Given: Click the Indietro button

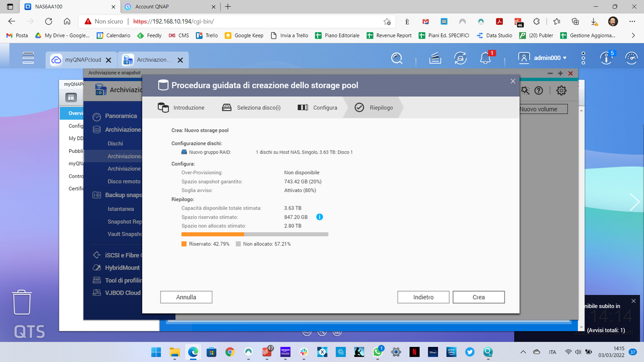Looking at the screenshot, I should coord(423,297).
